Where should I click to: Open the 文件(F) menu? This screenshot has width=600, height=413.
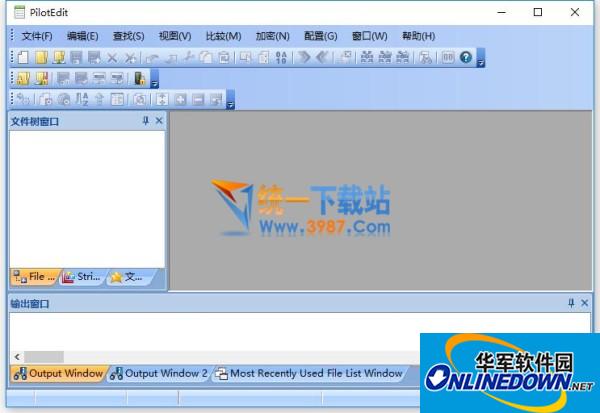pyautogui.click(x=37, y=36)
